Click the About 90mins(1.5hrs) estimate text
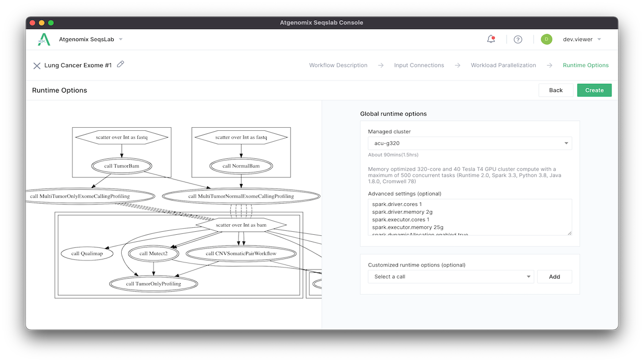This screenshot has width=644, height=362. [x=393, y=155]
